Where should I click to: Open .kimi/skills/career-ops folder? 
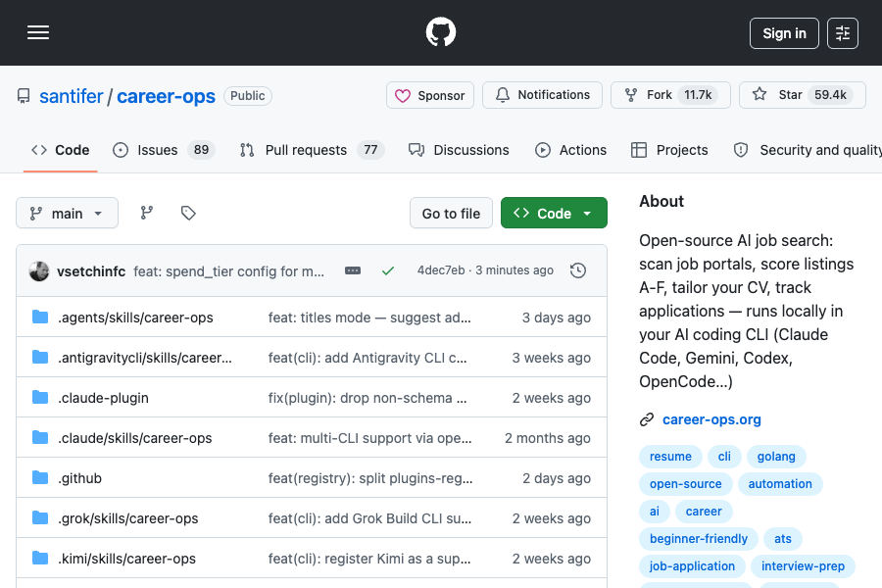(126, 559)
